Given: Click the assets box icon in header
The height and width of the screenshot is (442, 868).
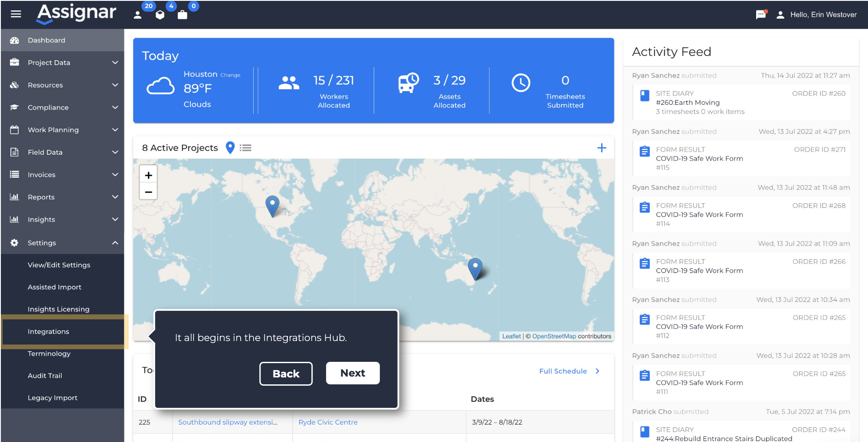Looking at the screenshot, I should 160,15.
